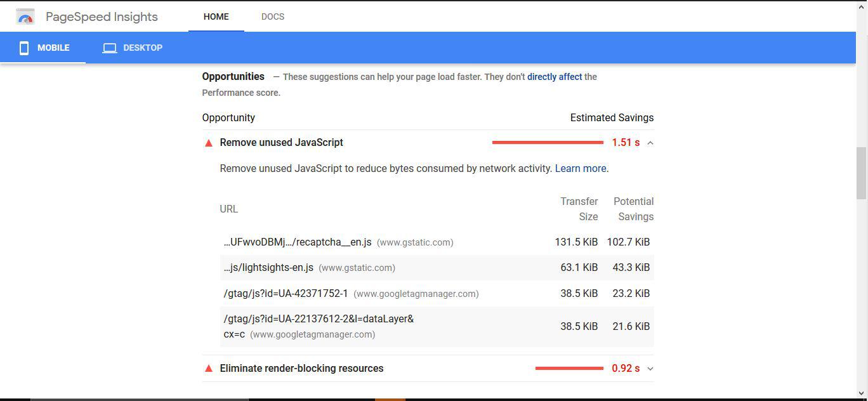
Task: Collapse the Remove unused JavaScript section chevron
Action: point(650,143)
